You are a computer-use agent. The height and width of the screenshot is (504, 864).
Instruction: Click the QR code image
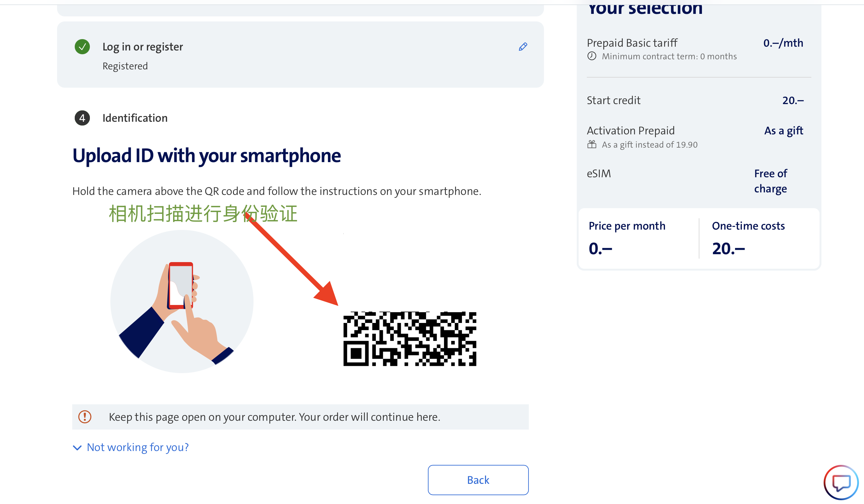click(x=410, y=339)
